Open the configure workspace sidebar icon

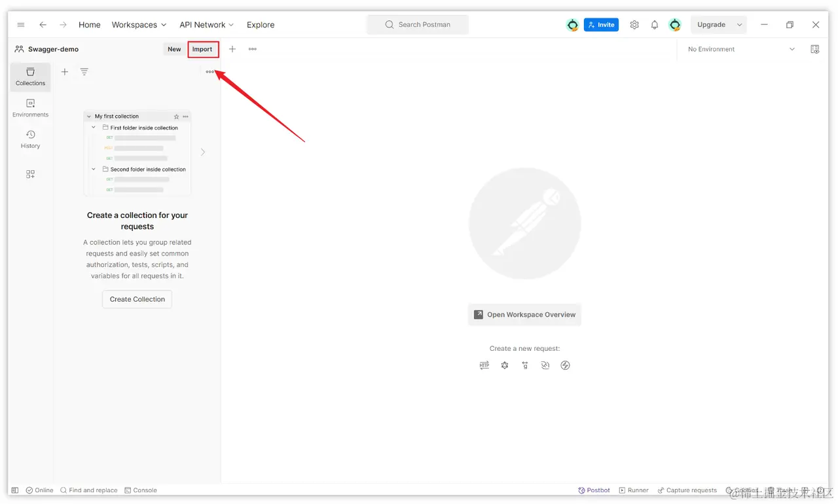pyautogui.click(x=30, y=174)
